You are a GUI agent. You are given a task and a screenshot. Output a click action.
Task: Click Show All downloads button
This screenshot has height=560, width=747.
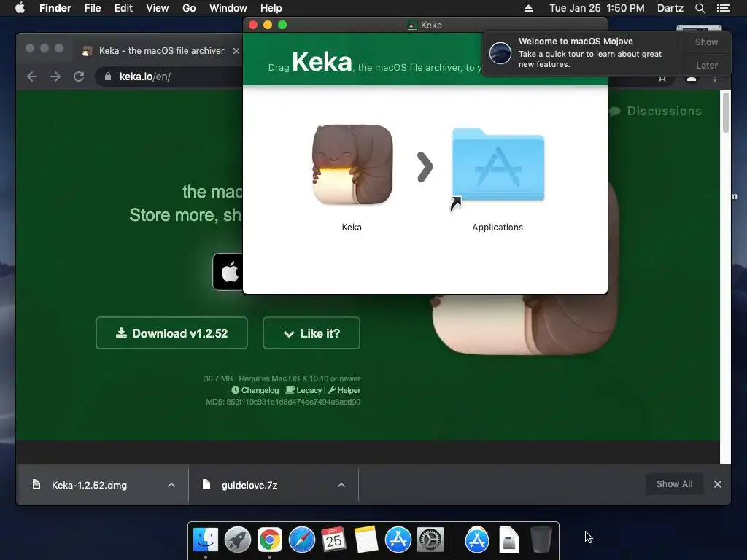point(674,484)
